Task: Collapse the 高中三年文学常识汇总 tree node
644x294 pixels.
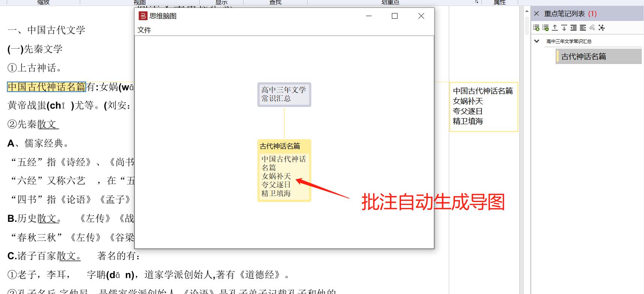Action: pyautogui.click(x=536, y=41)
